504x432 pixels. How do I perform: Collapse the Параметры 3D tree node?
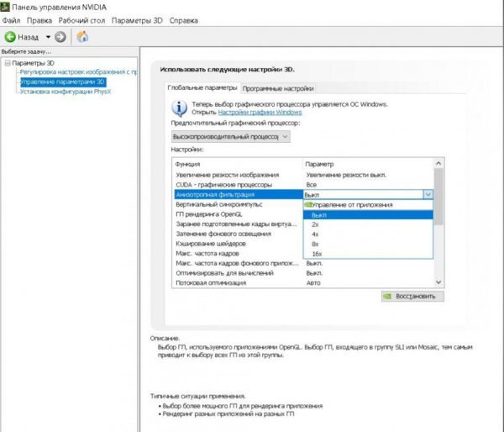click(x=8, y=63)
